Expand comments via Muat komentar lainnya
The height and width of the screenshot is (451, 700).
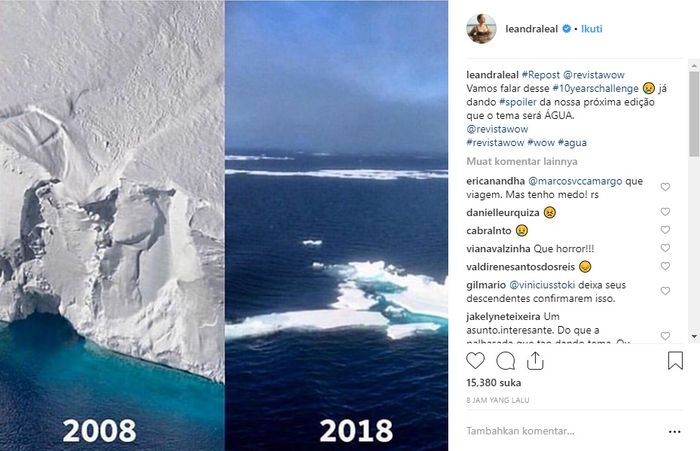(x=522, y=161)
